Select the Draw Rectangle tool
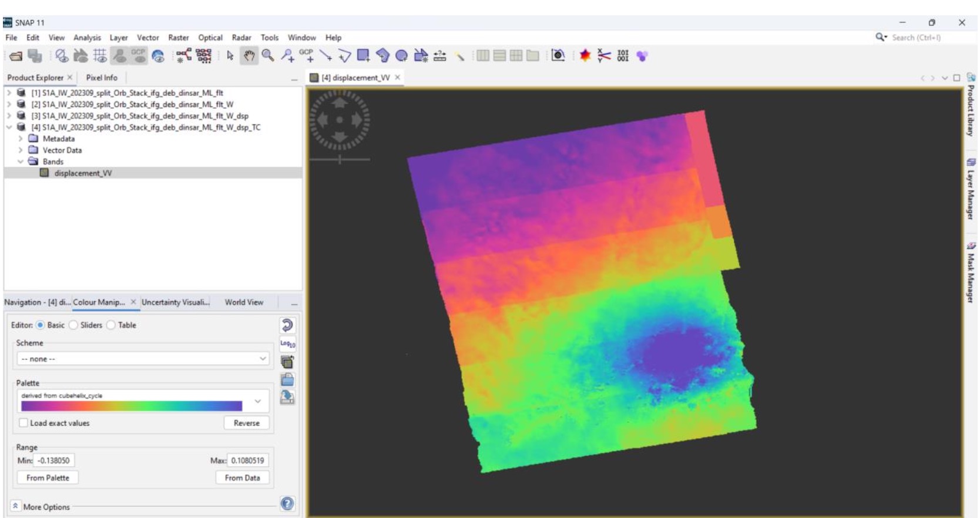Screen dimensions: 980x518 pos(364,56)
